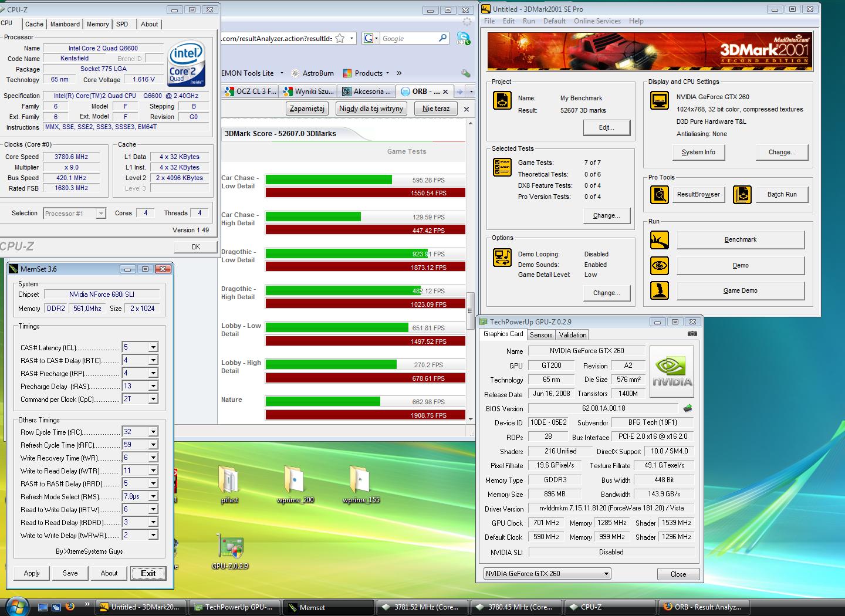Click the browser wrench tools icon

point(465,73)
